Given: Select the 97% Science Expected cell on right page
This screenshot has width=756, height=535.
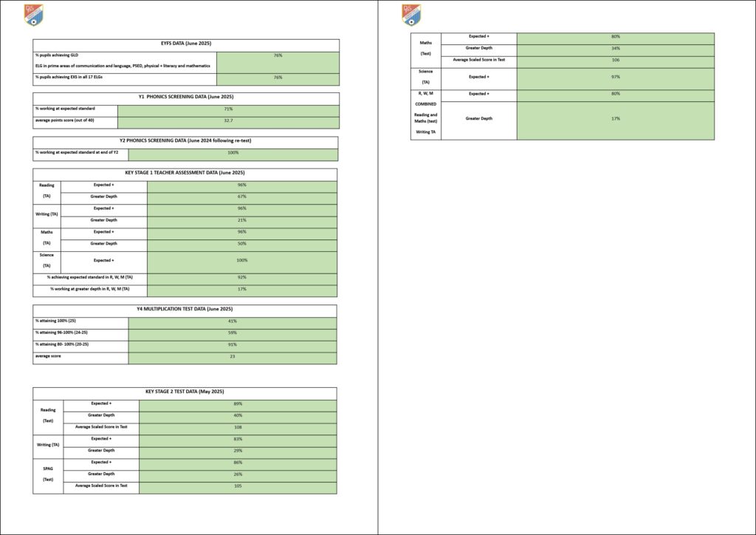Looking at the screenshot, I should click(615, 77).
